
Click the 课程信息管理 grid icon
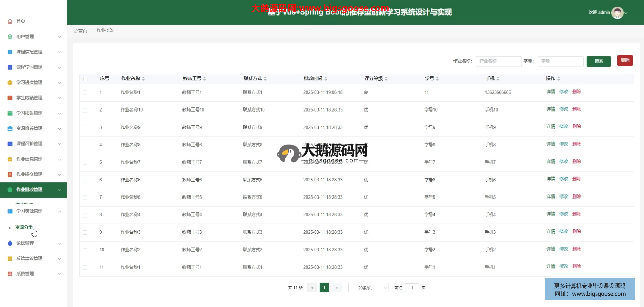pyautogui.click(x=10, y=52)
